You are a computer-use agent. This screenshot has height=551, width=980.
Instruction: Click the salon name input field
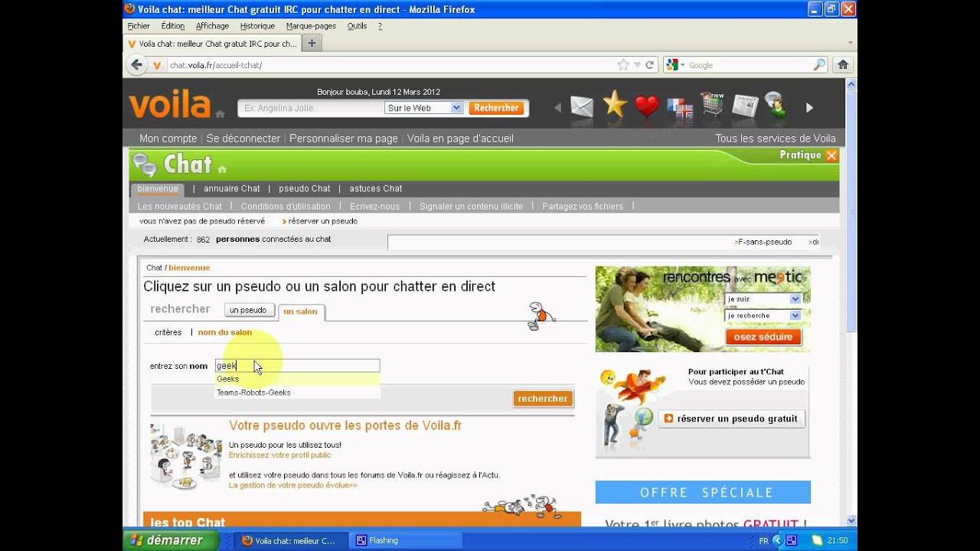[x=297, y=366]
